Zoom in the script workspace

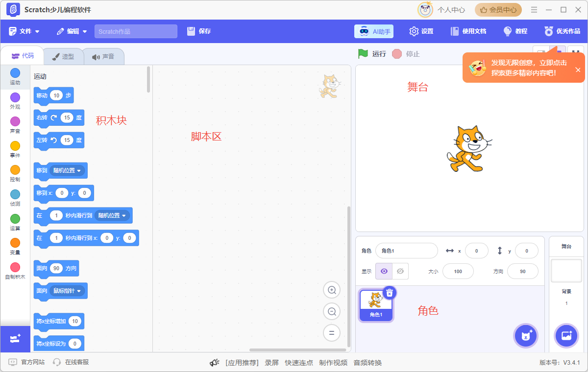point(332,290)
